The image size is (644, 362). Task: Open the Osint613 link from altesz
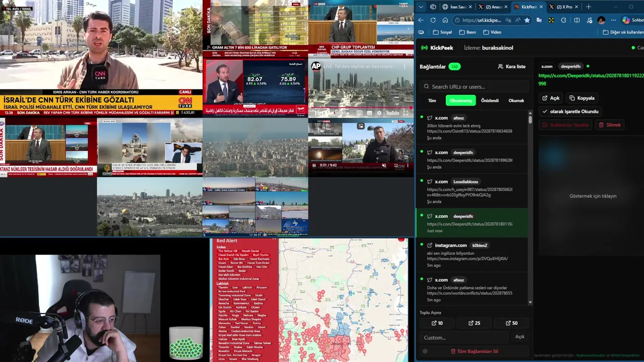[x=469, y=131]
